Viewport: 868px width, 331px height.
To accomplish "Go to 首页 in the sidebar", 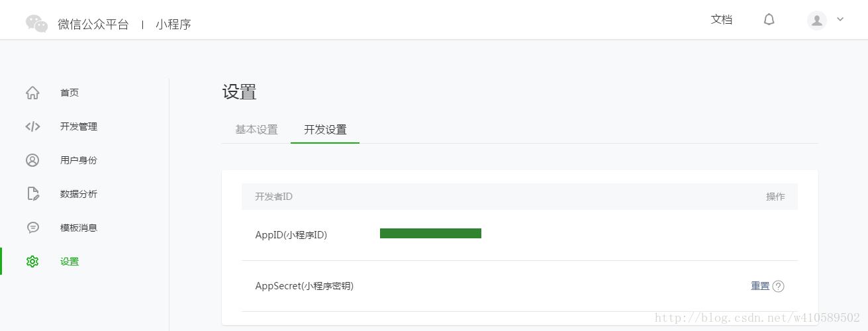I will click(x=70, y=93).
